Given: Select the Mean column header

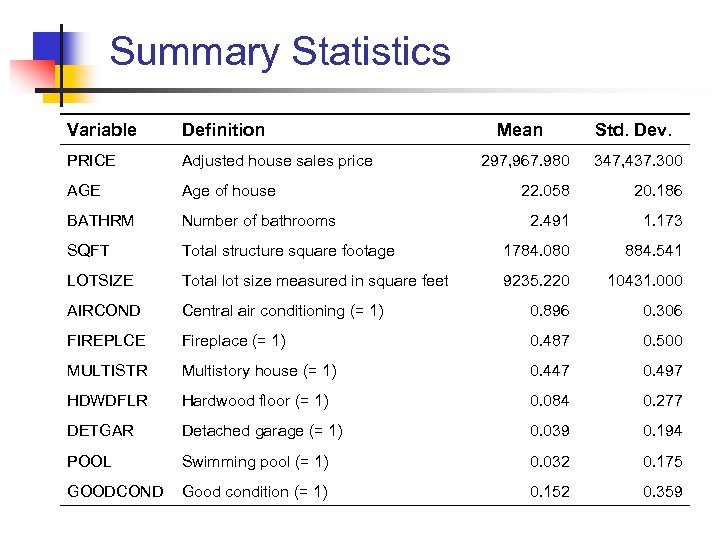Looking at the screenshot, I should coord(520,130).
